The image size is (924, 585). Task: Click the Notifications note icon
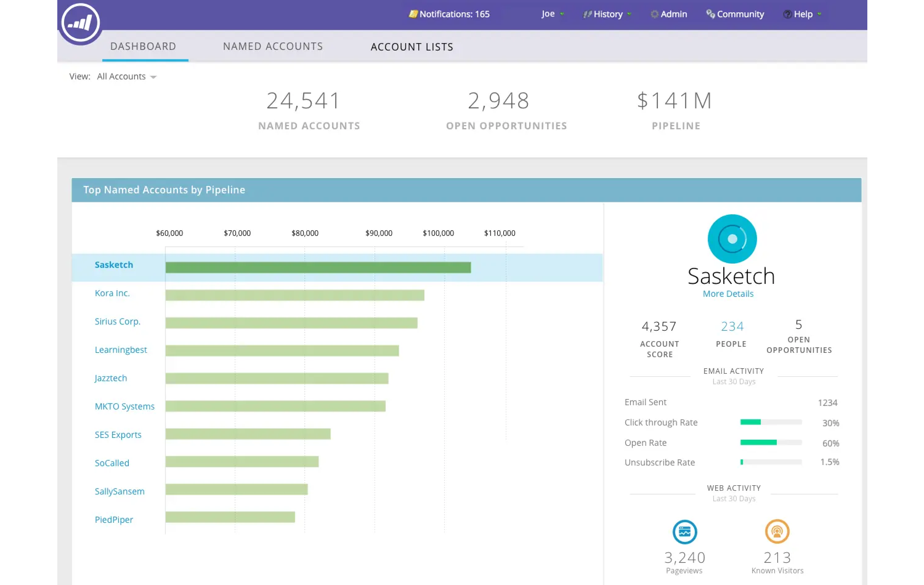coord(413,14)
